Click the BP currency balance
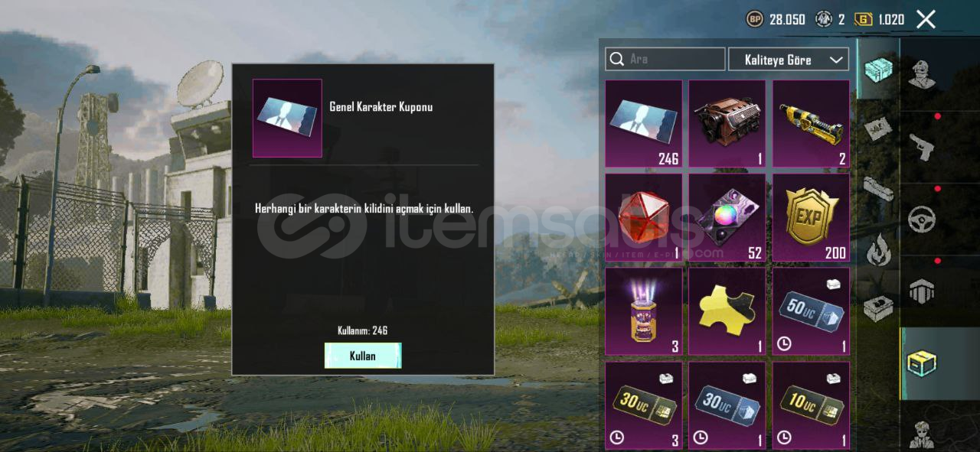980x452 pixels. tap(776, 19)
